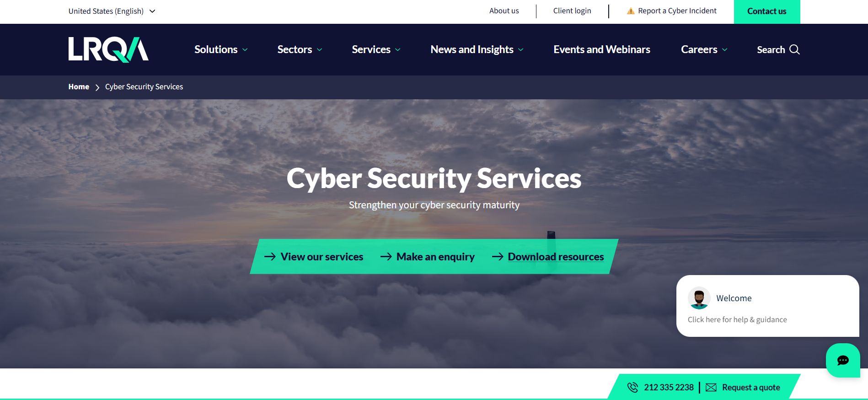Click the phone icon beside 212 335 2238

click(632, 387)
